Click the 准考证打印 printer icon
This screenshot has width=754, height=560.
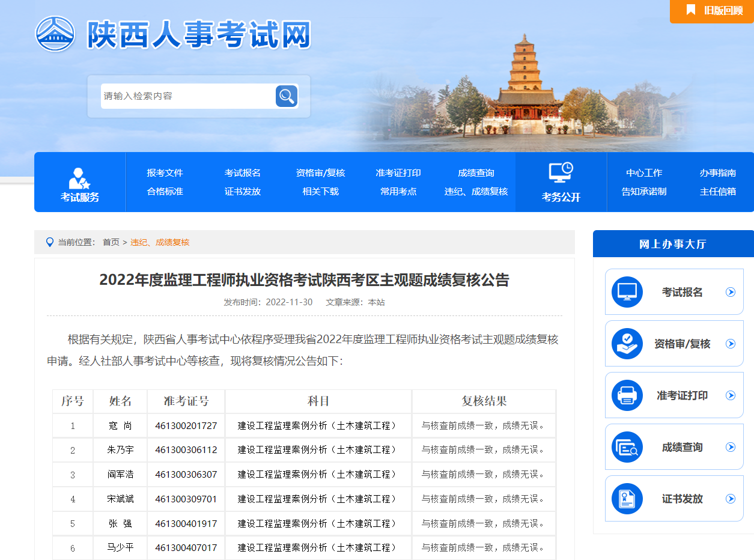(627, 395)
